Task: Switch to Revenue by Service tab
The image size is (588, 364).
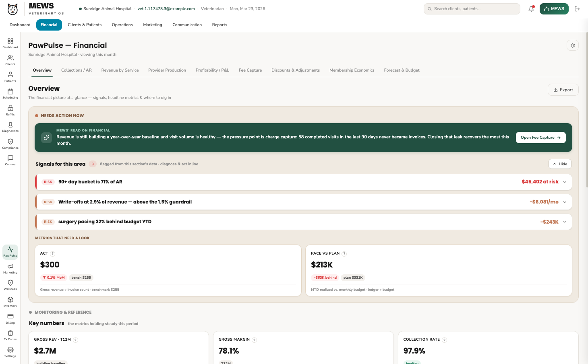Action: [120, 70]
